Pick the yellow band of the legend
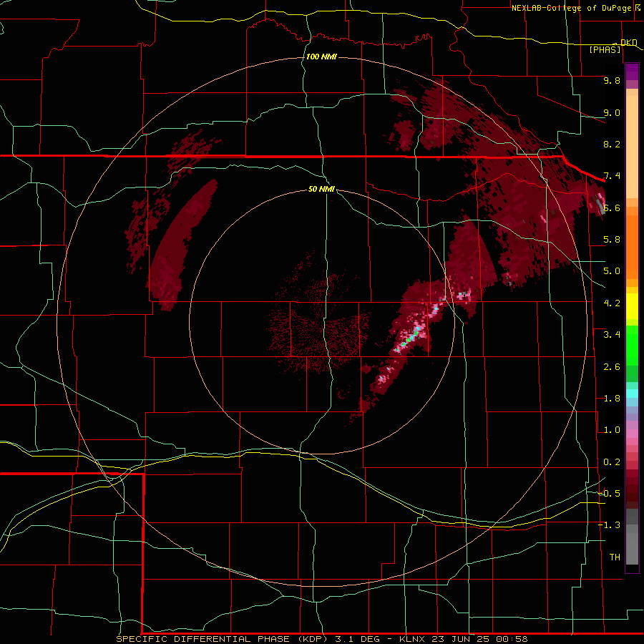 [632, 306]
